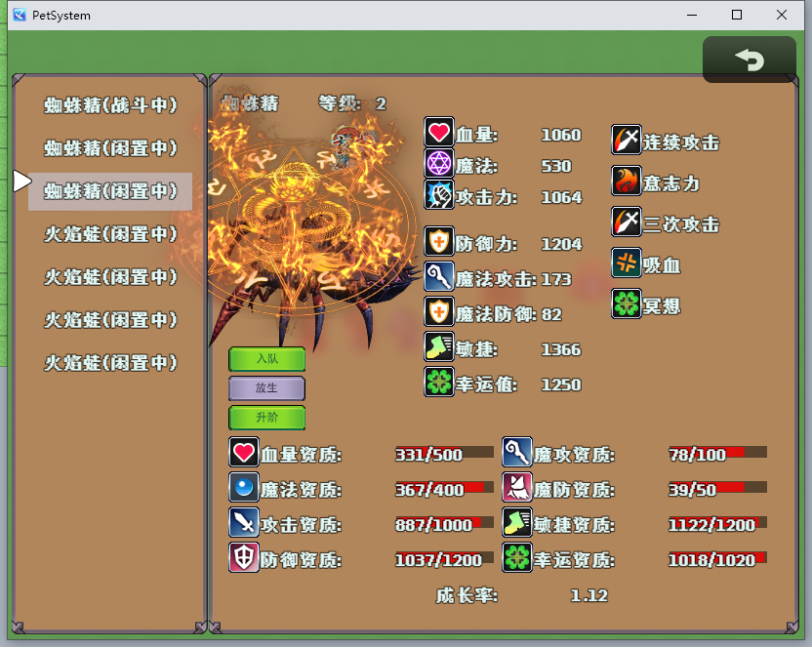Maximize the PetSystem window
The height and width of the screenshot is (647, 812).
(x=737, y=15)
